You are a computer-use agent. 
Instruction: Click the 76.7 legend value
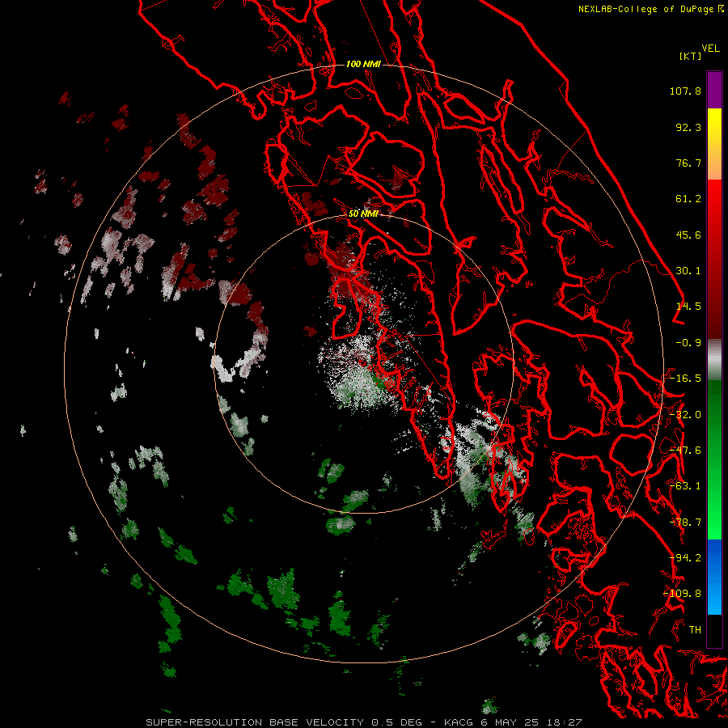click(688, 163)
